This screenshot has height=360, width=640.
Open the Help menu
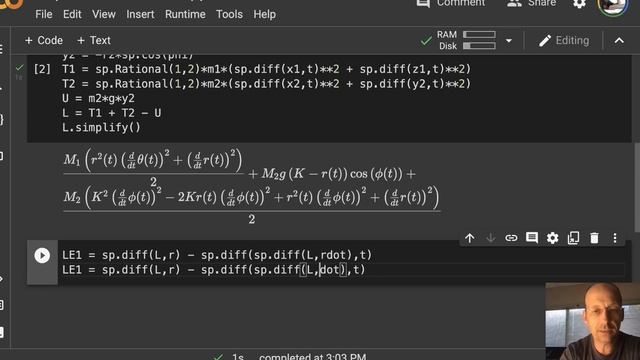click(x=264, y=14)
